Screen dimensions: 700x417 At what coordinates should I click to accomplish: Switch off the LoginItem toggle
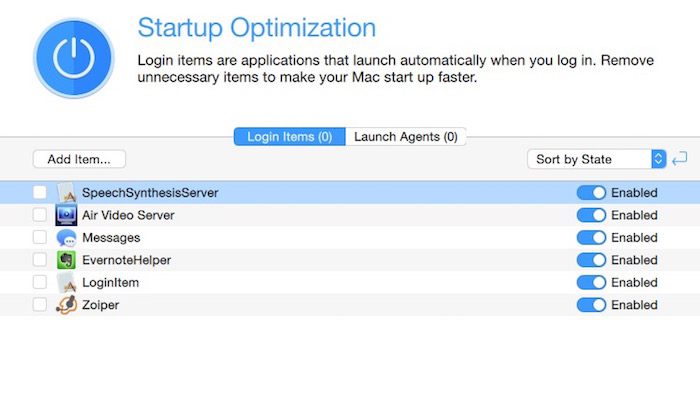point(591,283)
